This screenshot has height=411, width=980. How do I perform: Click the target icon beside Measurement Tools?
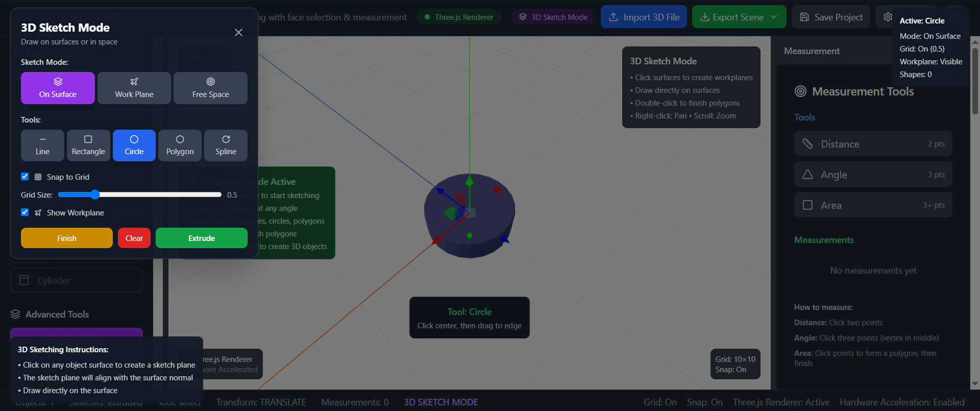tap(800, 91)
